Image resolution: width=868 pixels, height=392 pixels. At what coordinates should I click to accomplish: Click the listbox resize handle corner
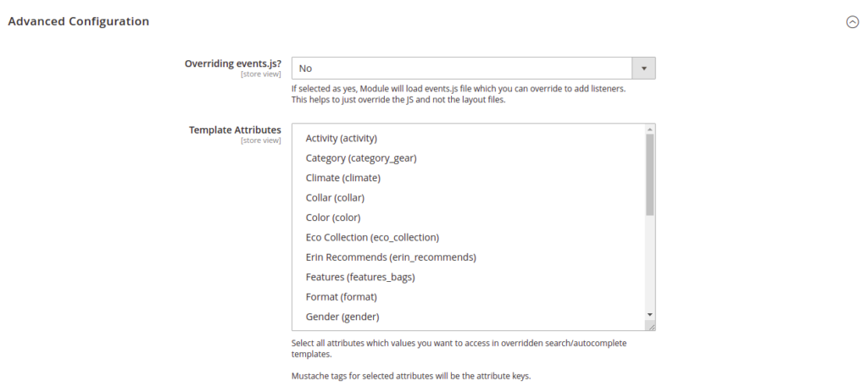click(x=651, y=327)
